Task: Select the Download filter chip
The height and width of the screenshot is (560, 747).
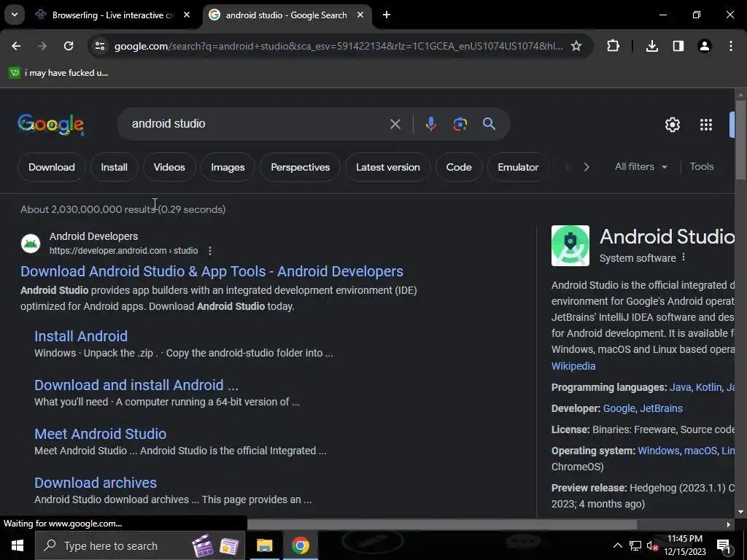Action: pos(52,167)
